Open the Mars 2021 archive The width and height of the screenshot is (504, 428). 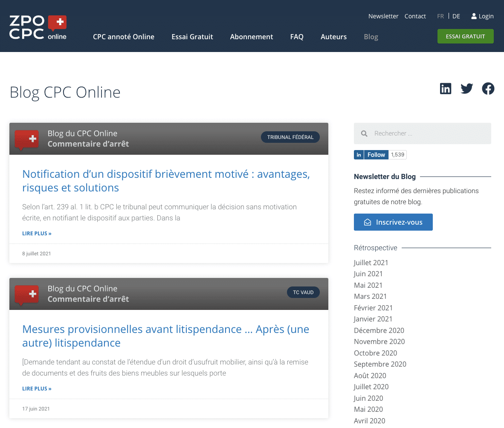tap(370, 296)
